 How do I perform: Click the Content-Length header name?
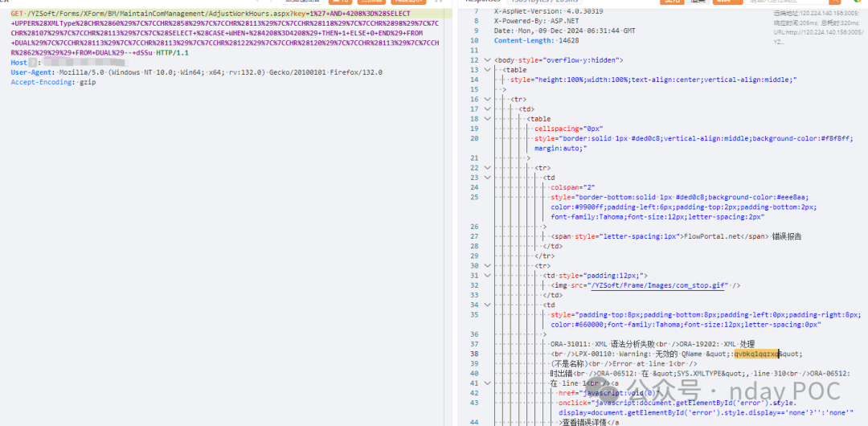[524, 40]
